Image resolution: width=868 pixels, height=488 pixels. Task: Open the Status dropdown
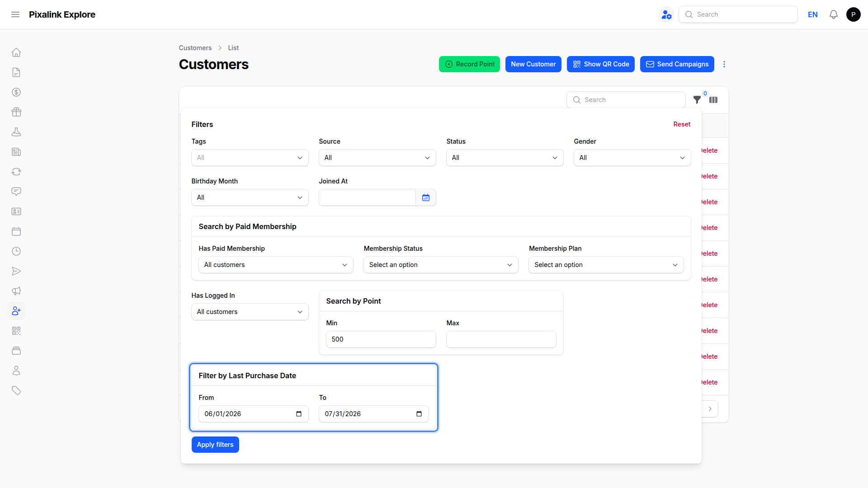(x=505, y=158)
